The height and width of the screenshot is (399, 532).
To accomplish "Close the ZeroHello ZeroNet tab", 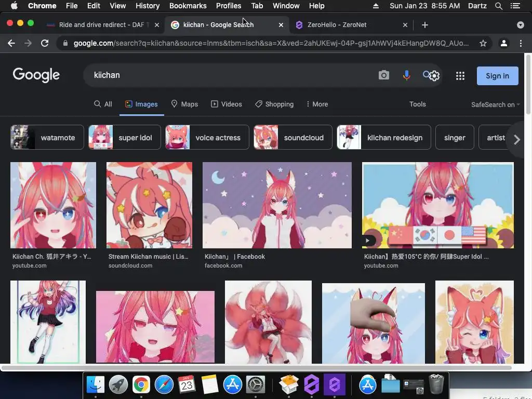I will pos(405,25).
